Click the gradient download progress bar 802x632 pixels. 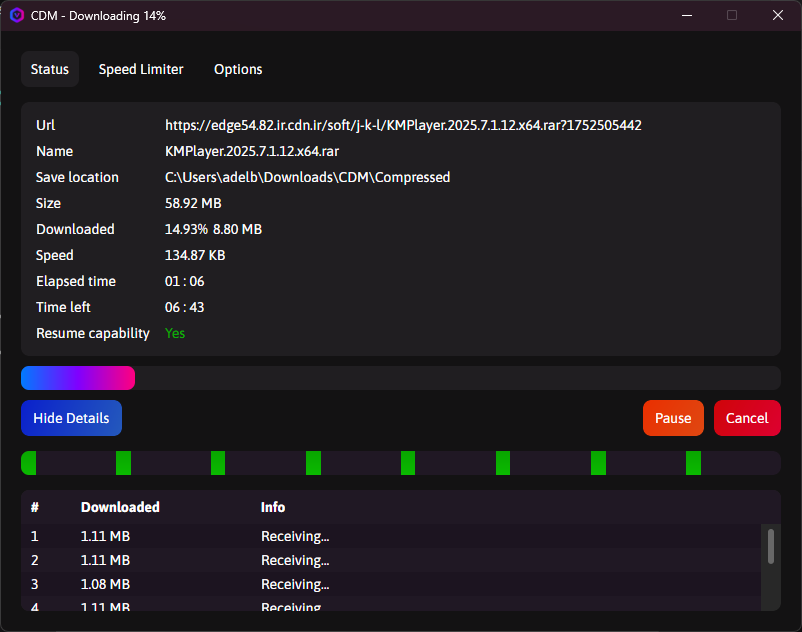[78, 378]
